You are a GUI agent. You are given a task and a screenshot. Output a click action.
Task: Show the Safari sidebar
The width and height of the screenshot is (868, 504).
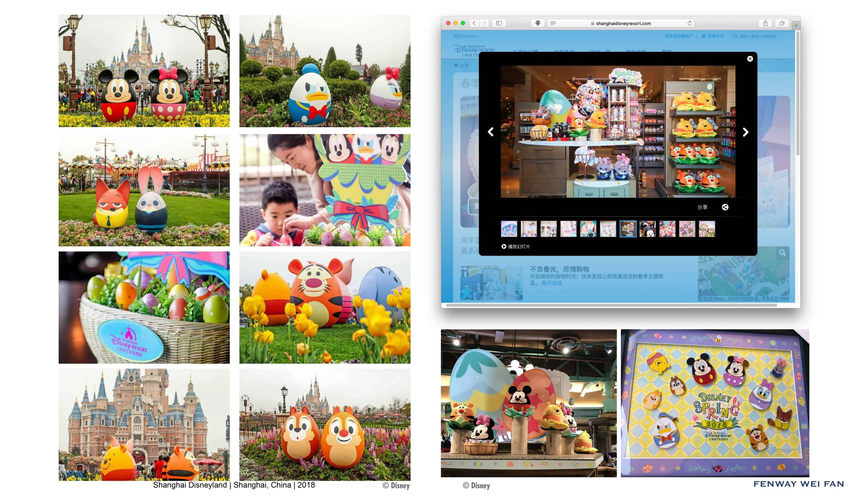click(499, 23)
